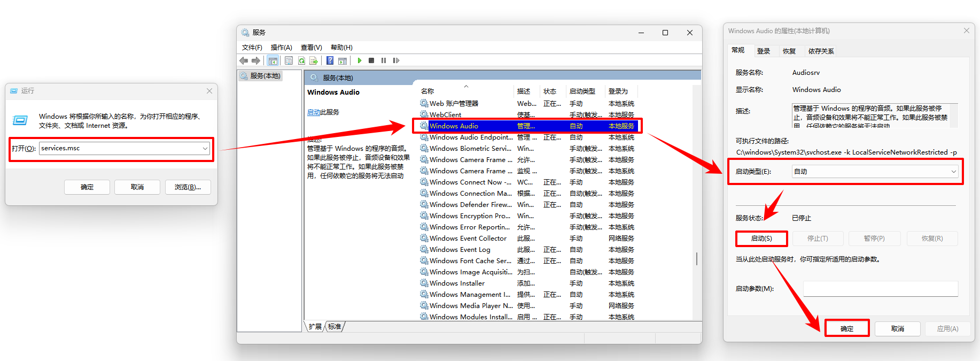Open the 查看(V) menu
Viewport: 980px width, 361px height.
point(312,48)
